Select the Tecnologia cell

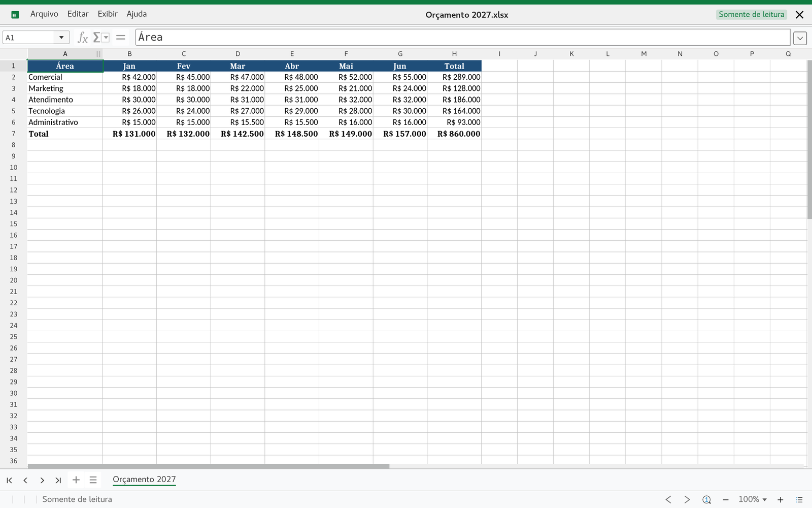coord(65,111)
